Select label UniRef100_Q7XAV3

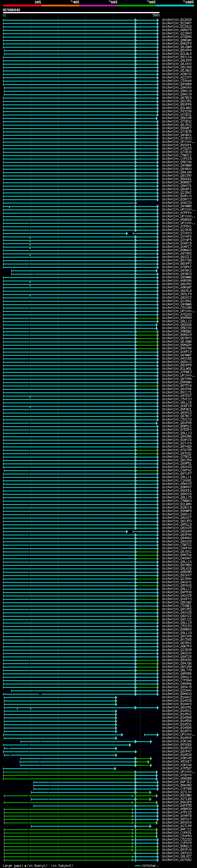click(177, 233)
